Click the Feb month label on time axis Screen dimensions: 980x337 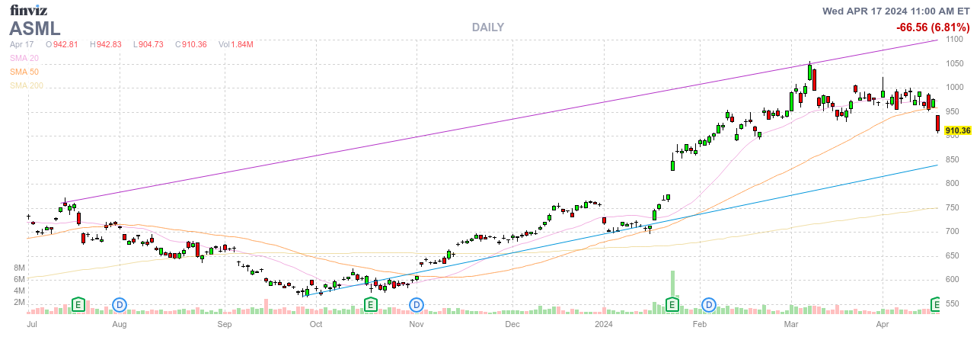pyautogui.click(x=699, y=324)
